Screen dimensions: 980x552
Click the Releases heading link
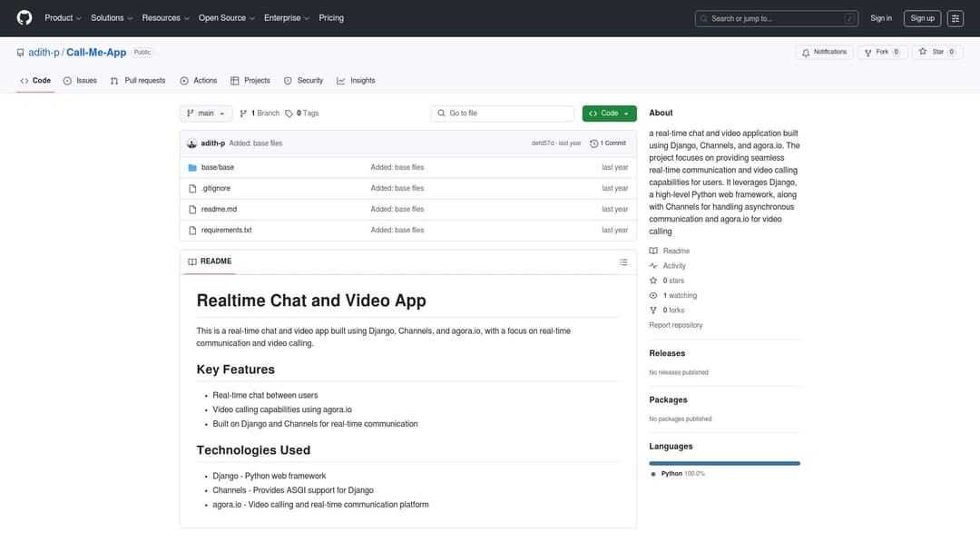667,353
